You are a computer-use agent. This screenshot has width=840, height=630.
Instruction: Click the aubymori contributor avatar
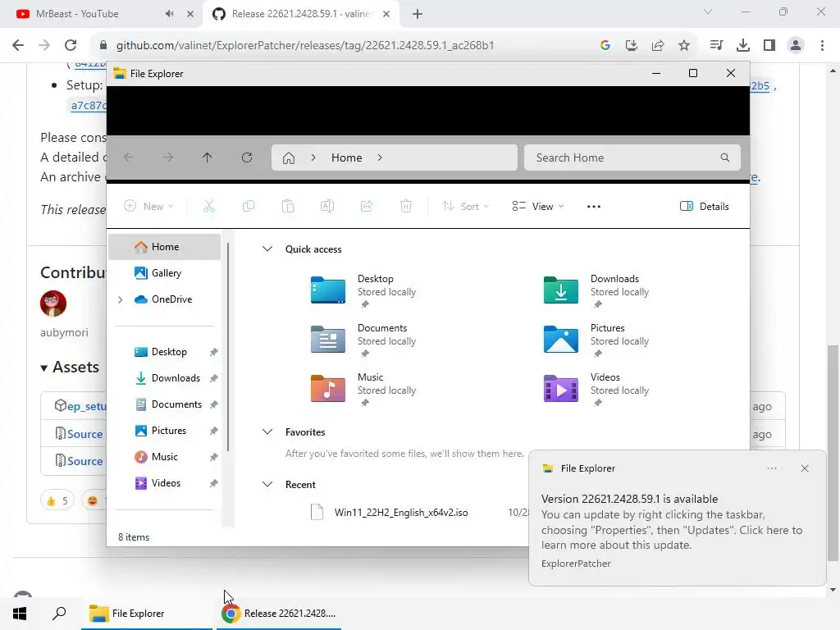pyautogui.click(x=53, y=304)
